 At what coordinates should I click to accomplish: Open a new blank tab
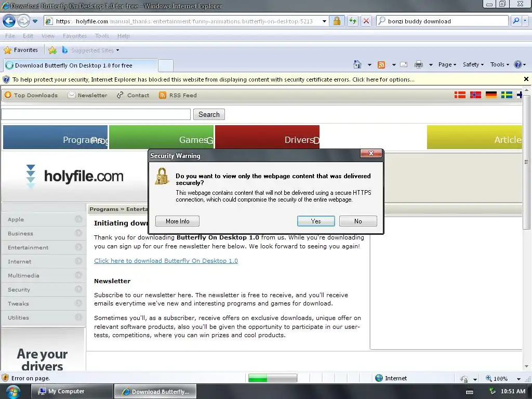tap(166, 65)
